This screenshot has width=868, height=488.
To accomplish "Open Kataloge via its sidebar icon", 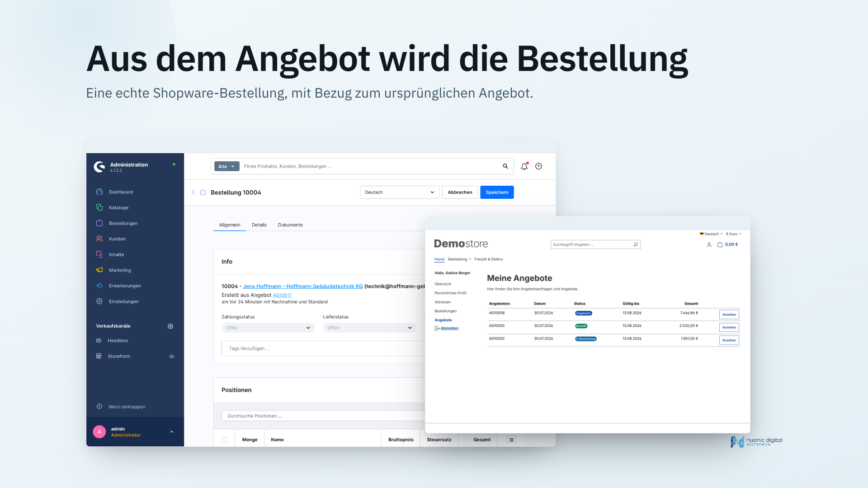I will (99, 207).
